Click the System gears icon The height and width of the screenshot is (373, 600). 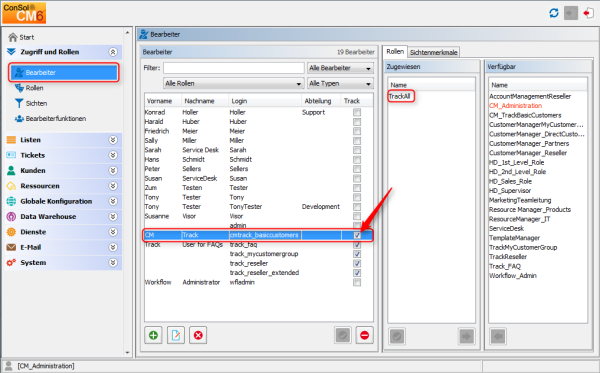point(11,262)
